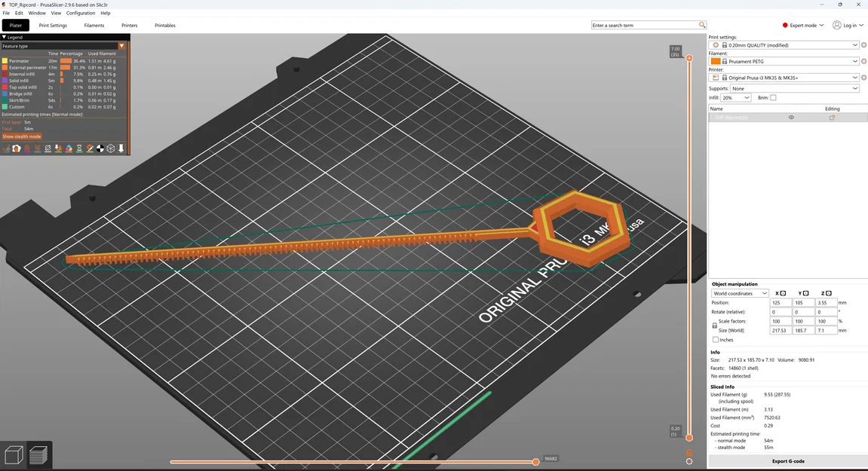The image size is (868, 471).
Task: Click the orange Prusament PETG color swatch
Action: (715, 62)
